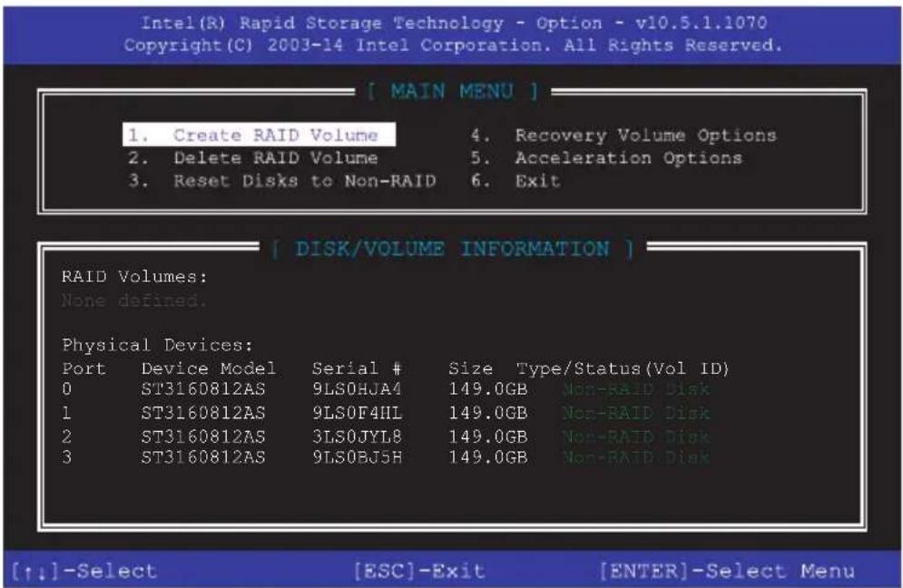Viewport: 903px width, 588px height.
Task: Click ST3160812AS model on port 3 row
Action: 203,457
